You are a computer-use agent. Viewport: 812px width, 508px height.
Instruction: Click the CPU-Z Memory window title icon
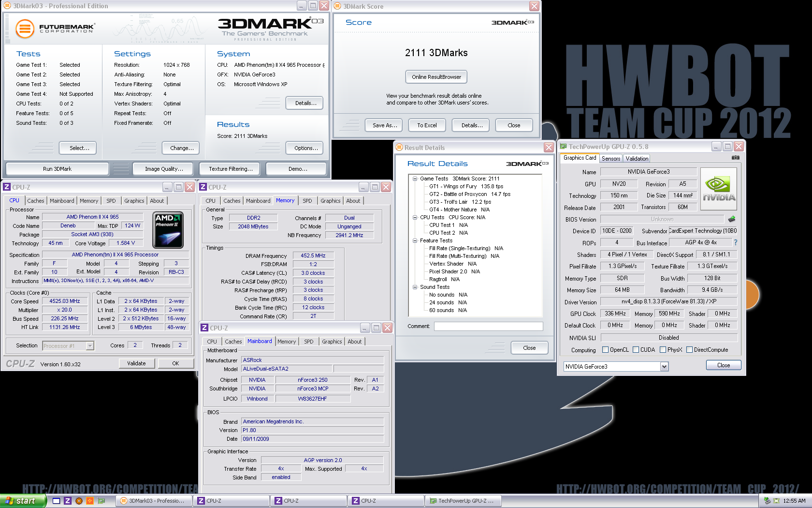pos(203,187)
